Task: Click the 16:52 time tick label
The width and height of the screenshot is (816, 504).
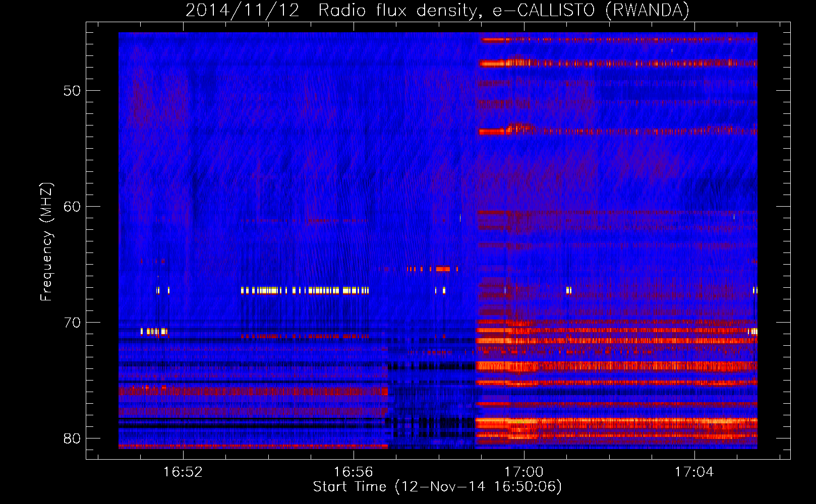Action: (183, 472)
